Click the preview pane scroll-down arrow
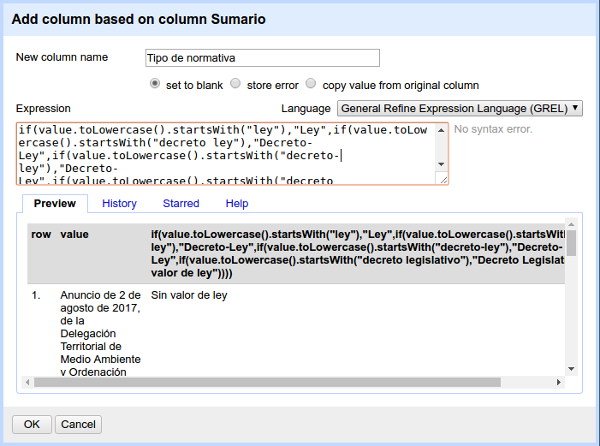600x446 pixels. [x=571, y=369]
